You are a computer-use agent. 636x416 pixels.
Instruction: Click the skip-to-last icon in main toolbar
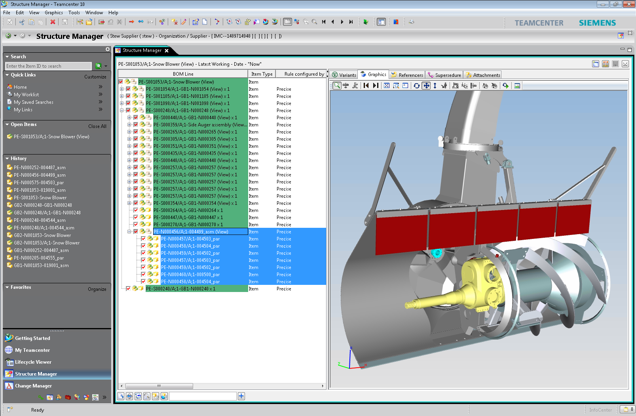351,22
